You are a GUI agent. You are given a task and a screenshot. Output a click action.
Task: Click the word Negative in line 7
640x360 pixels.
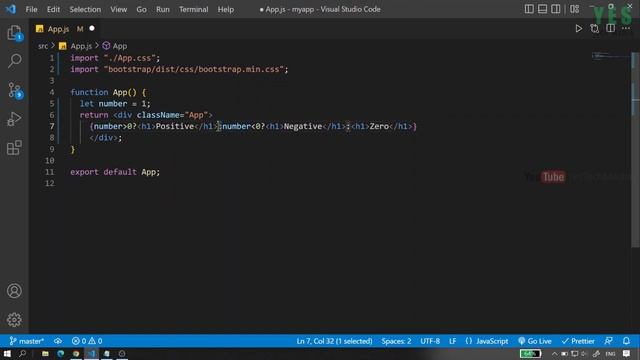(x=303, y=126)
